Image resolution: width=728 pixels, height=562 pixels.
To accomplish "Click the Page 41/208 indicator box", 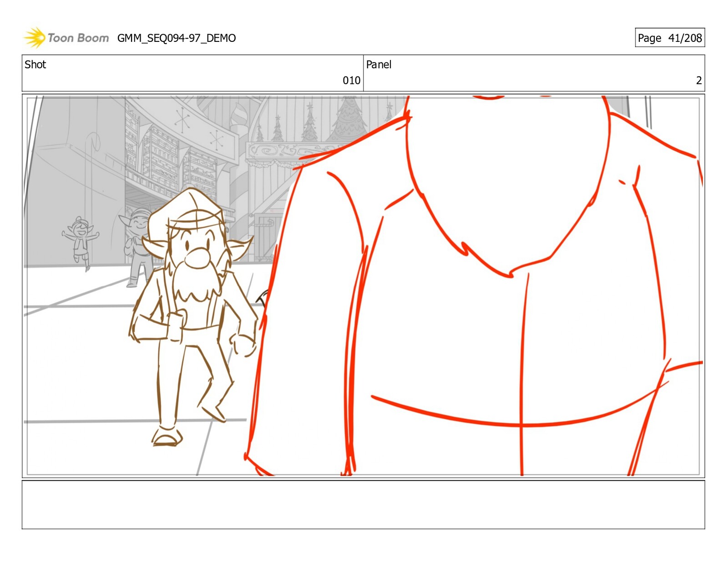I will coord(670,38).
